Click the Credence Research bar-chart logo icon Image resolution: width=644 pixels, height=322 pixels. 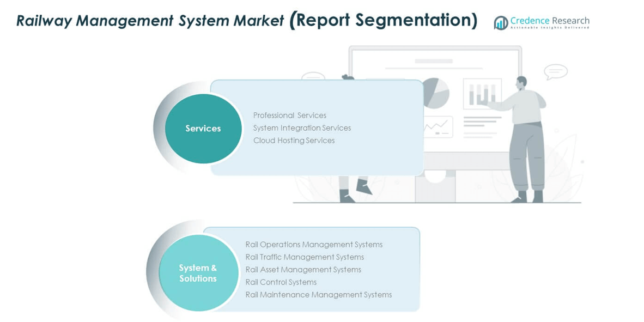pyautogui.click(x=501, y=22)
